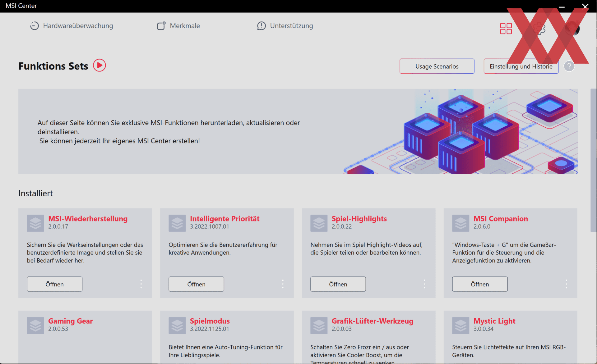Click the Intelligente Priorität layers icon
The height and width of the screenshot is (364, 597).
click(x=177, y=223)
